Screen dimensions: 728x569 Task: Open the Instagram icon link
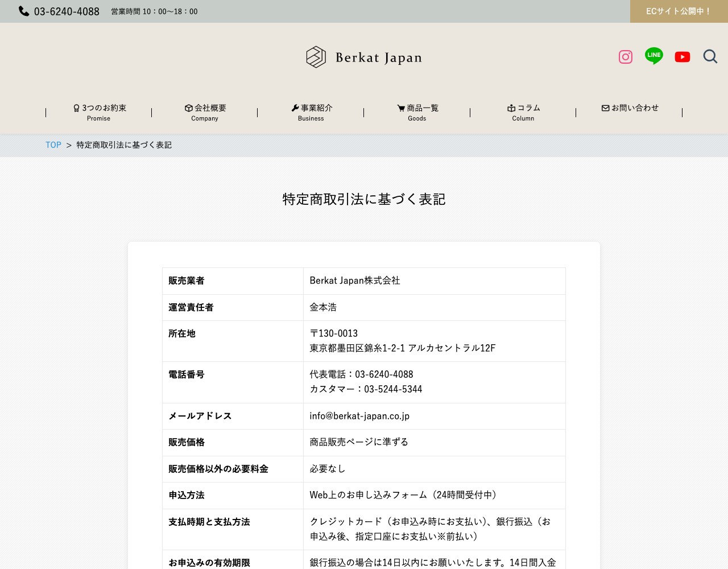(x=626, y=57)
